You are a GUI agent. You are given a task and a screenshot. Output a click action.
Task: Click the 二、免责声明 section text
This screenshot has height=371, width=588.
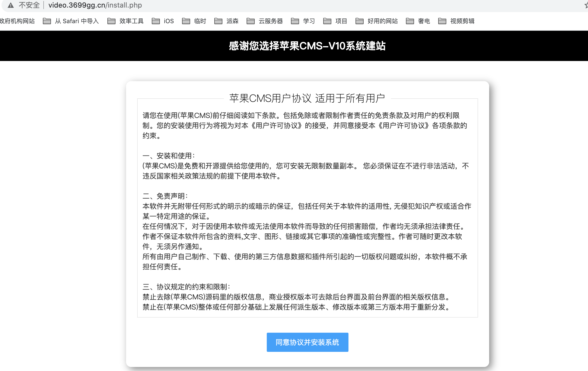pos(165,196)
